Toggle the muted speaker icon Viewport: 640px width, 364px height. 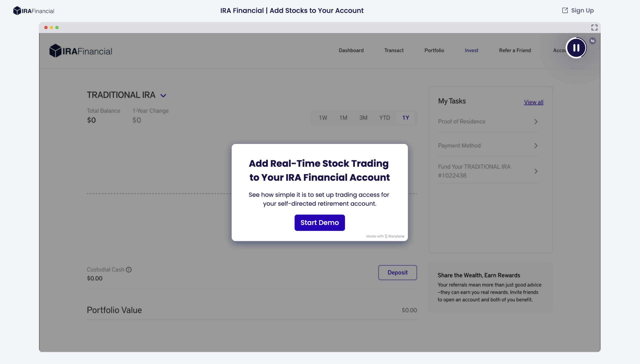coord(592,41)
